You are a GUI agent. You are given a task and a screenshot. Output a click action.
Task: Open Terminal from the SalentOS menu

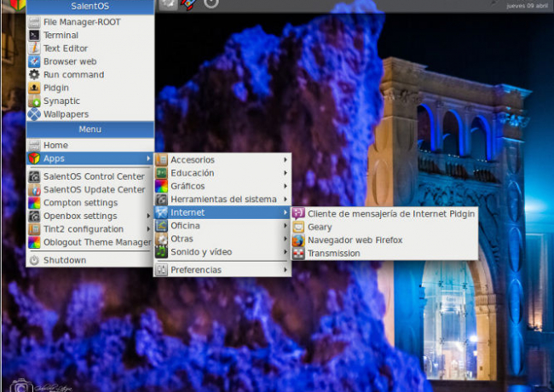point(60,36)
